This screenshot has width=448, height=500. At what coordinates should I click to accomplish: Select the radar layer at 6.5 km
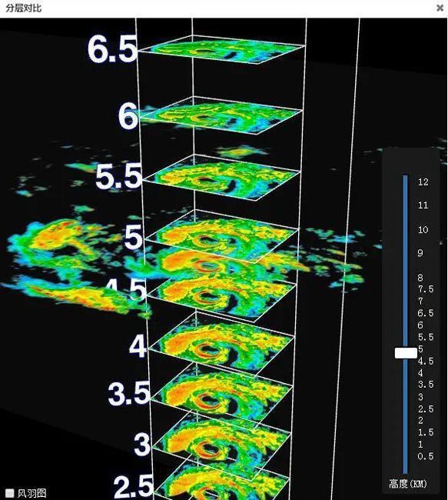tap(223, 50)
